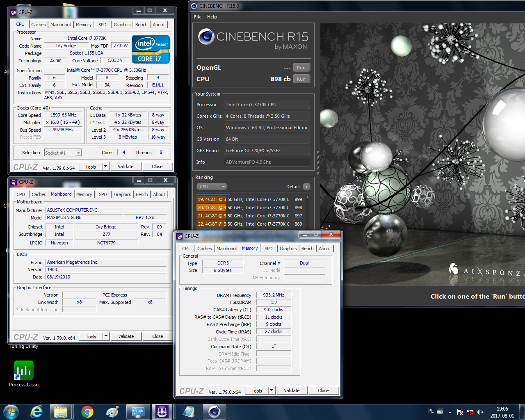Click the volume speaker tray icon
The height and width of the screenshot is (420, 525).
480,412
